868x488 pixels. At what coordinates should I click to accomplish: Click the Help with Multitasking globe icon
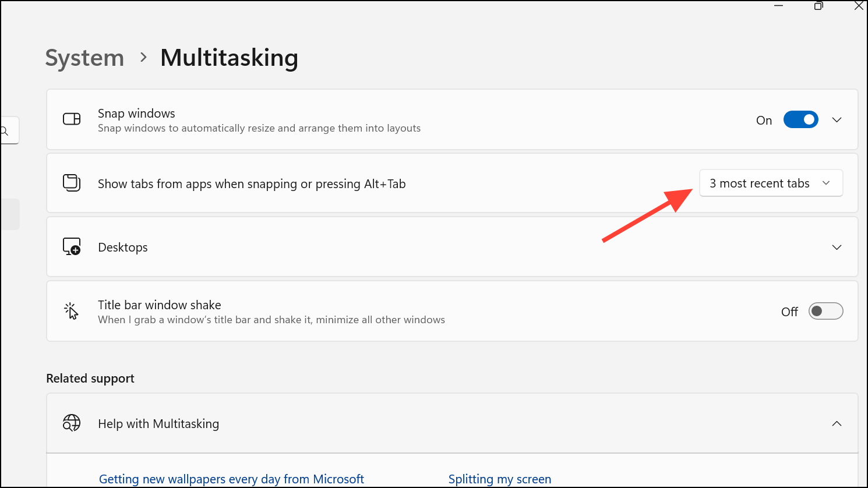[x=72, y=423]
